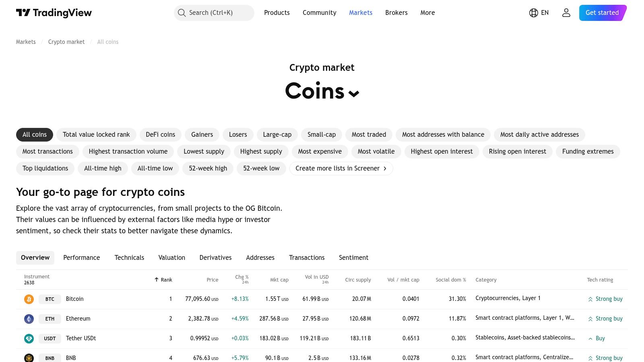Select the Funding extremes chip
This screenshot has width=644, height=362.
tap(588, 152)
